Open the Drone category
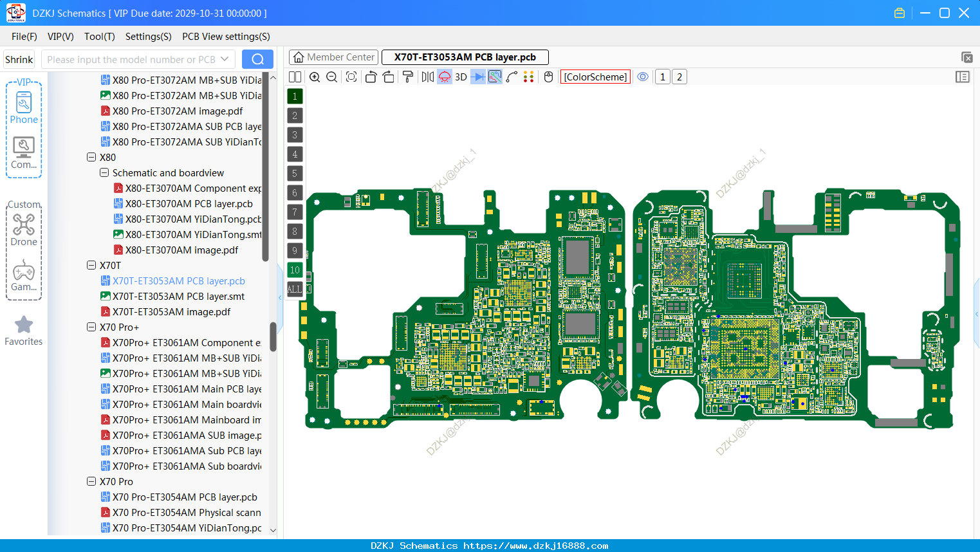Viewport: 980px width, 552px height. pyautogui.click(x=24, y=230)
